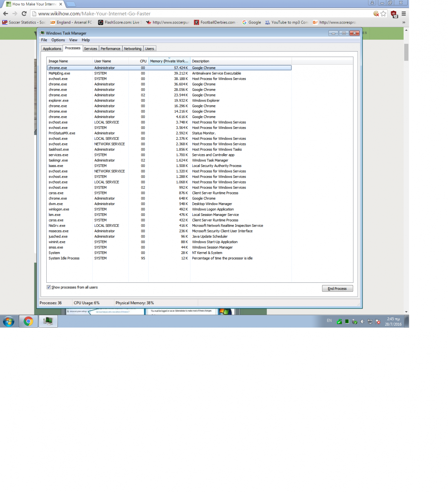The image size is (448, 492).
Task: Select the jusched.exe process row
Action: tap(169, 236)
